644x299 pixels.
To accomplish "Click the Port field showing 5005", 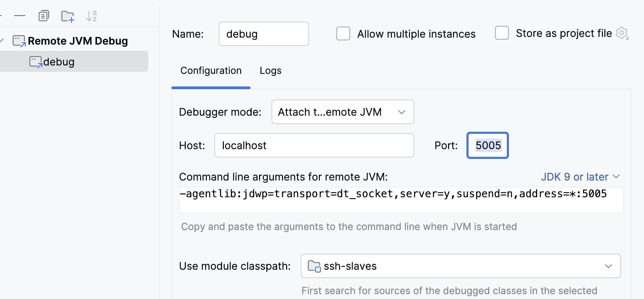I will [x=487, y=145].
